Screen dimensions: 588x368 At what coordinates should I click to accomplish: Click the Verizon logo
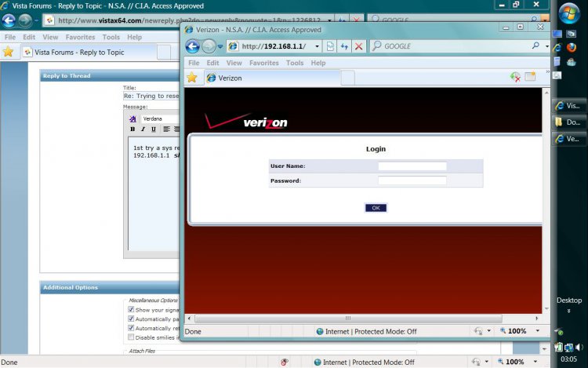point(246,121)
